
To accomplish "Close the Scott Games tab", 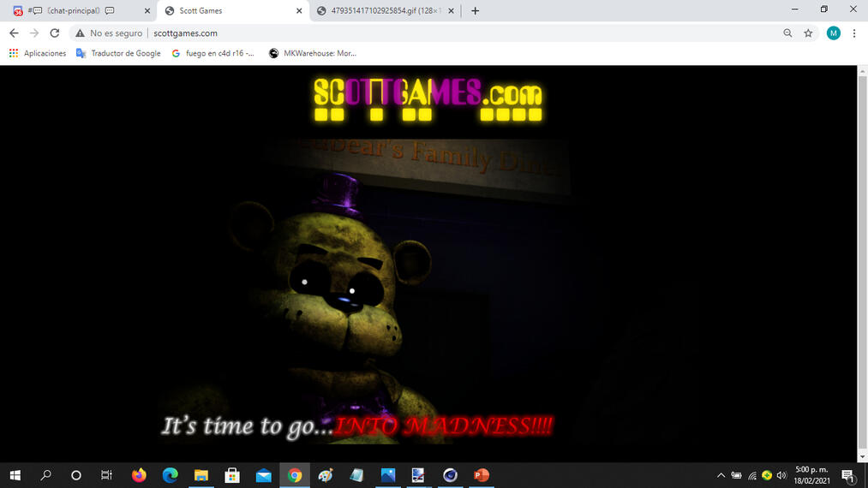I will tap(299, 10).
